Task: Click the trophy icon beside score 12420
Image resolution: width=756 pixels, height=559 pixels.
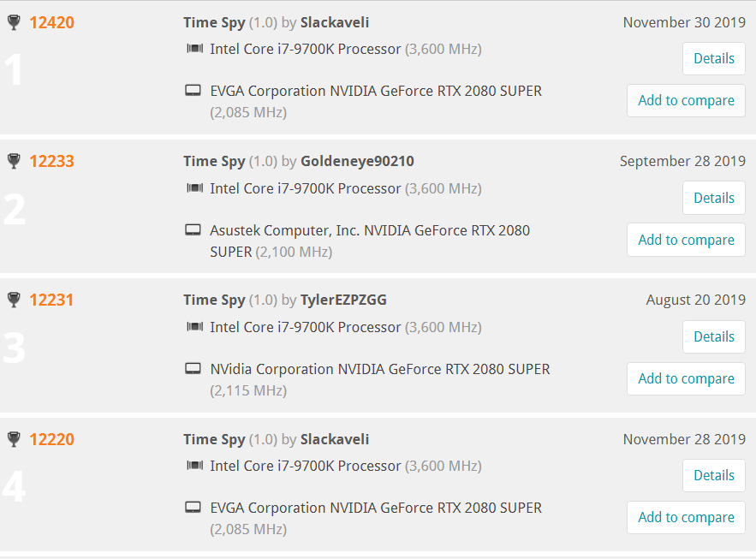Action: tap(14, 22)
